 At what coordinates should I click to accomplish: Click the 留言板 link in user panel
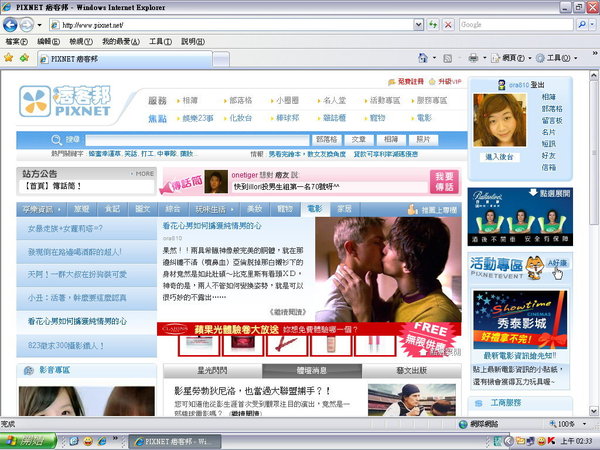(x=552, y=121)
